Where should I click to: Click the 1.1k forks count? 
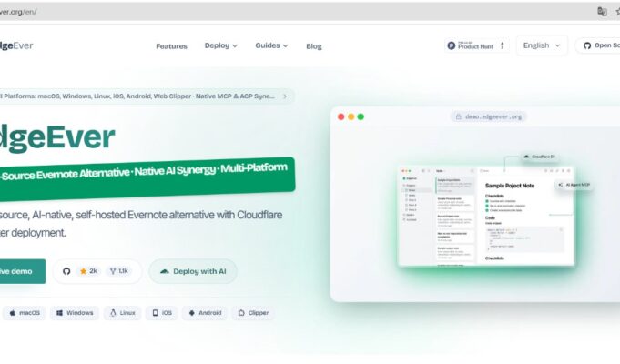point(119,271)
